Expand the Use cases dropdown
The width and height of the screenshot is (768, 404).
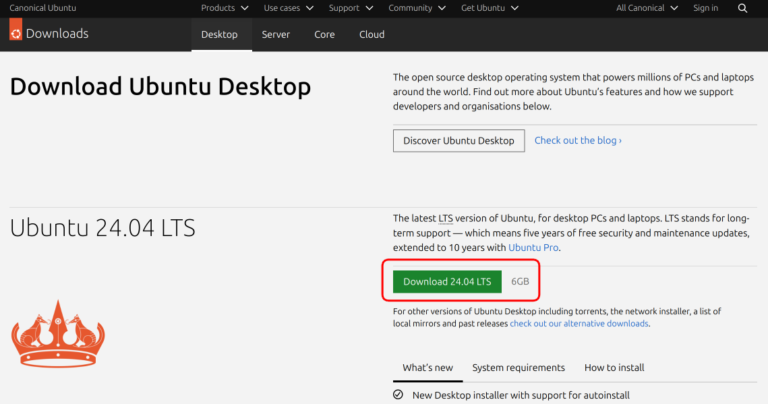pos(288,8)
